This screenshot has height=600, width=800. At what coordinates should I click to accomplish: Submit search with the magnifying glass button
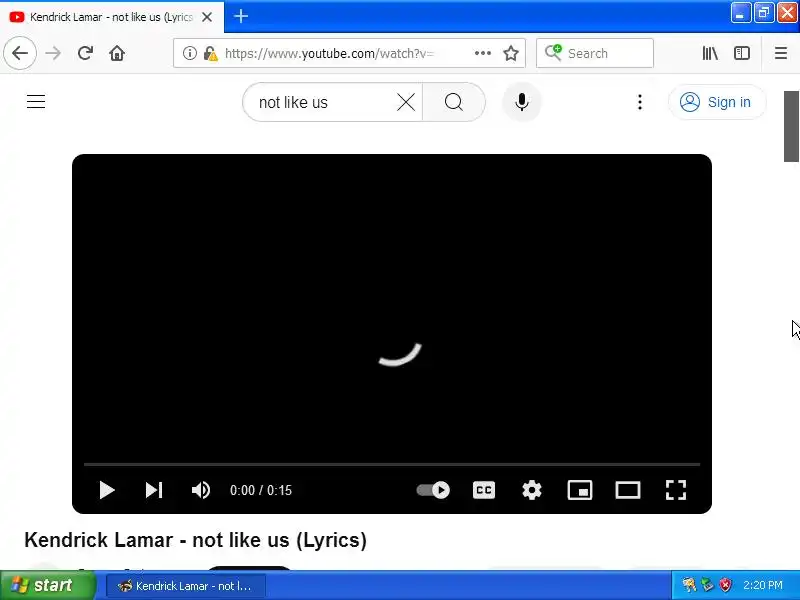tap(454, 103)
